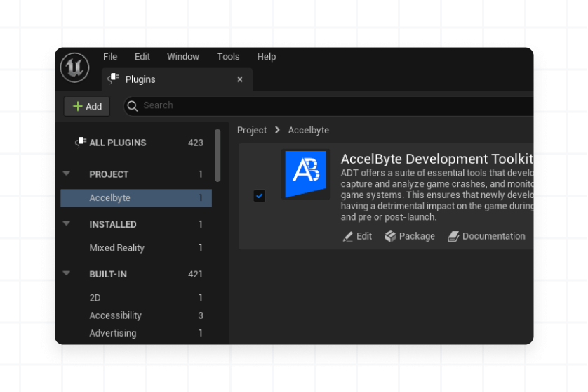Click the plug icon on Plugins tab
Viewport: 588px width, 392px height.
(x=113, y=79)
